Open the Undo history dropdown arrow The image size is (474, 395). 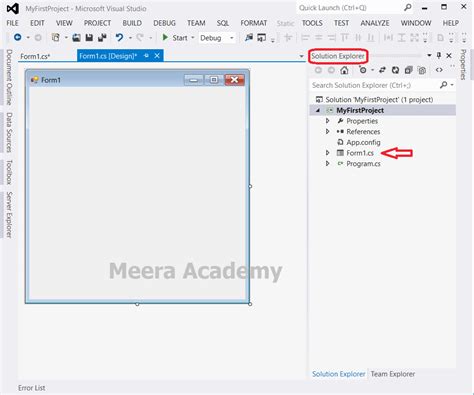[130, 38]
